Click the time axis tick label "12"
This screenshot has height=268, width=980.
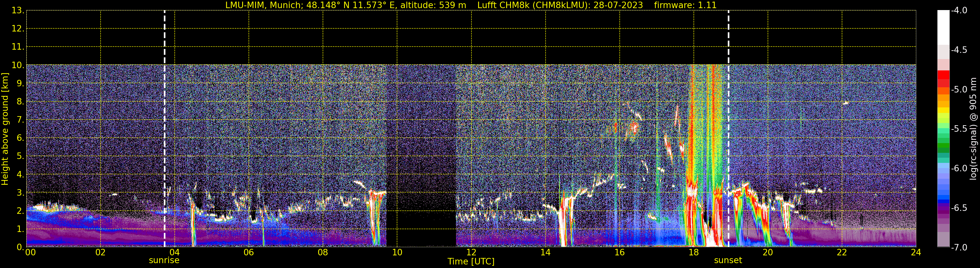click(471, 252)
